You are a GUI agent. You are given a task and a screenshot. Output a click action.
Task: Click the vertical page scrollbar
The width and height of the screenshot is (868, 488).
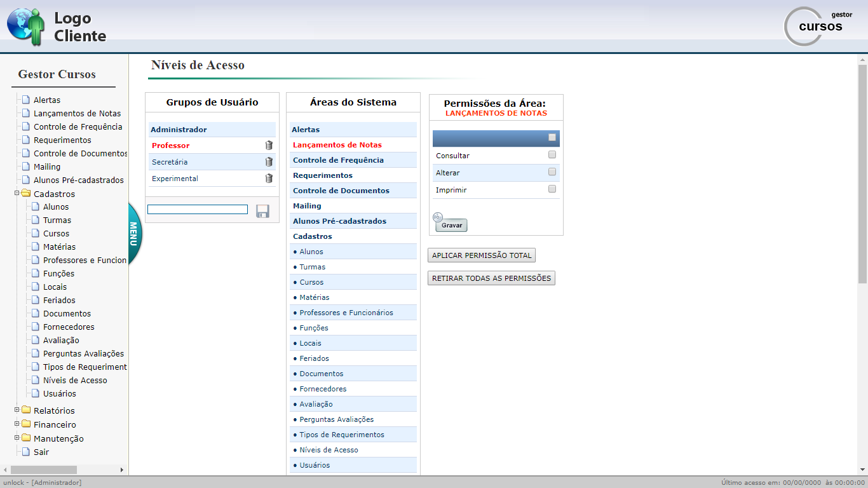[x=862, y=173]
